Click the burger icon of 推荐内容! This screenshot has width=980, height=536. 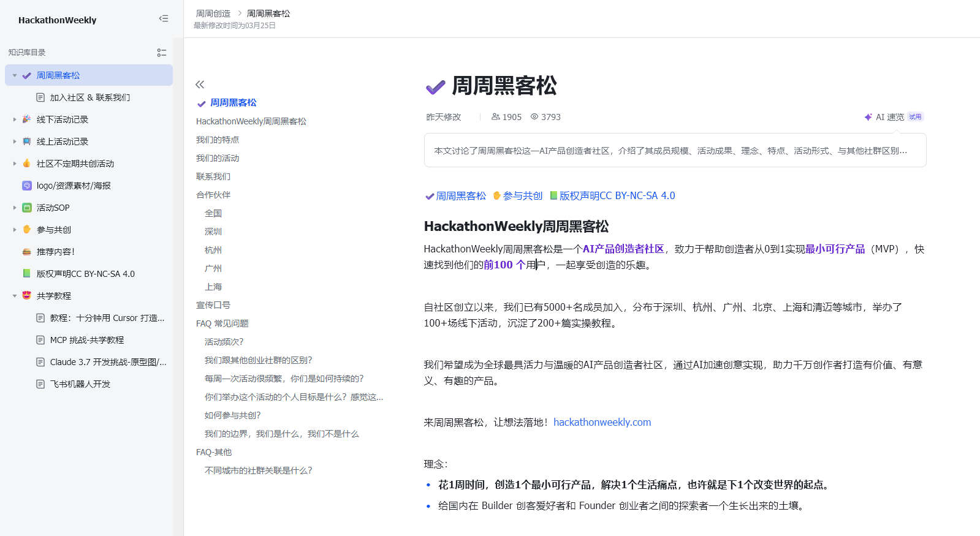(x=27, y=252)
